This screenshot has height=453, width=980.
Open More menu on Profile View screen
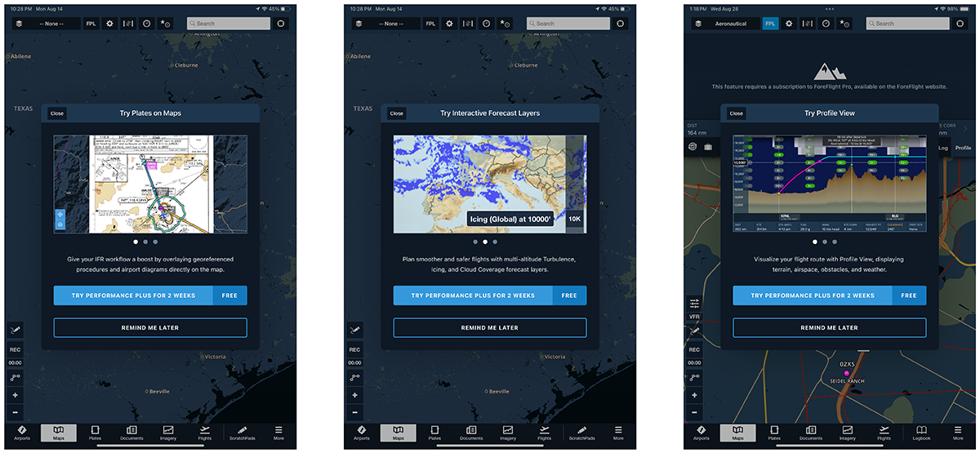tap(958, 433)
